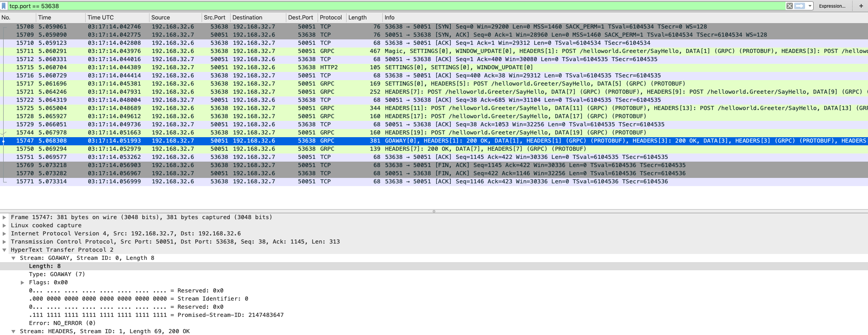Select packet 15709 SYN, ACK row
The width and height of the screenshot is (868, 335).
click(434, 35)
